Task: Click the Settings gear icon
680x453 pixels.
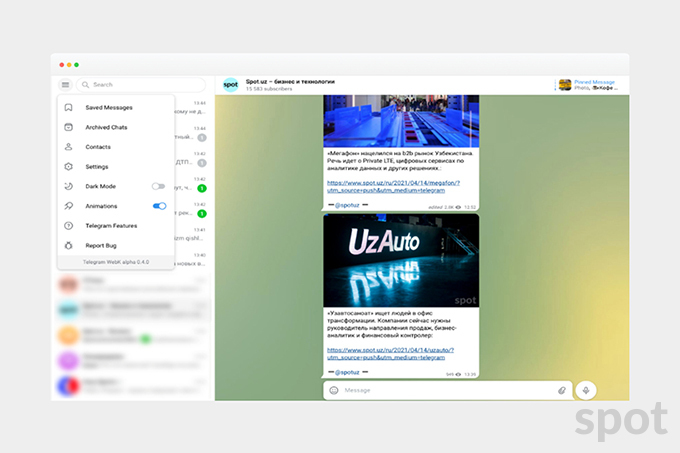Action: click(x=69, y=167)
